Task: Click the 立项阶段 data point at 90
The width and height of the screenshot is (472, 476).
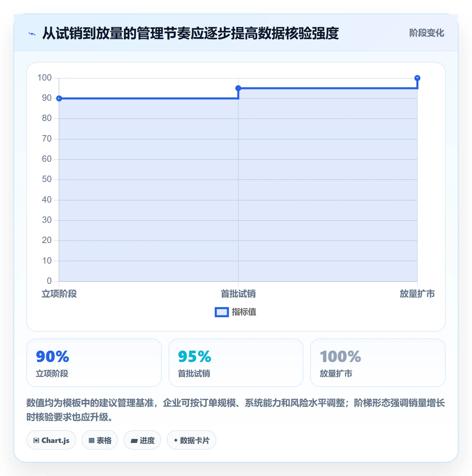Action: click(59, 98)
